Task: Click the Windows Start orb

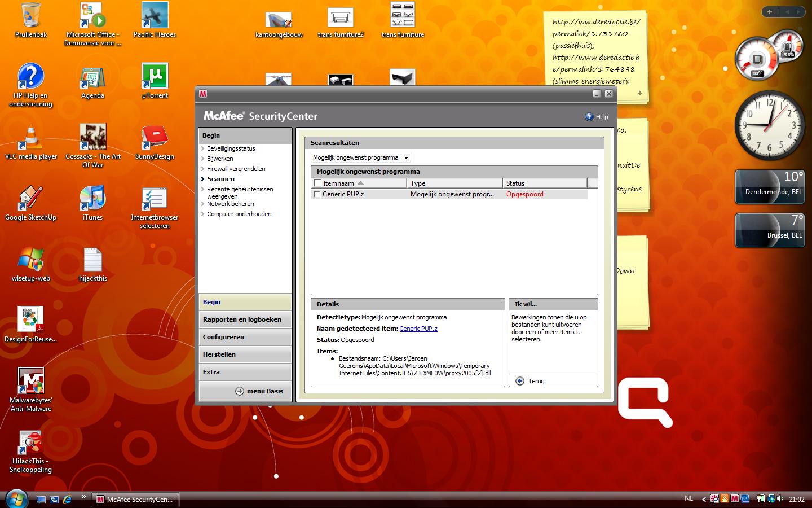Action: click(x=16, y=498)
